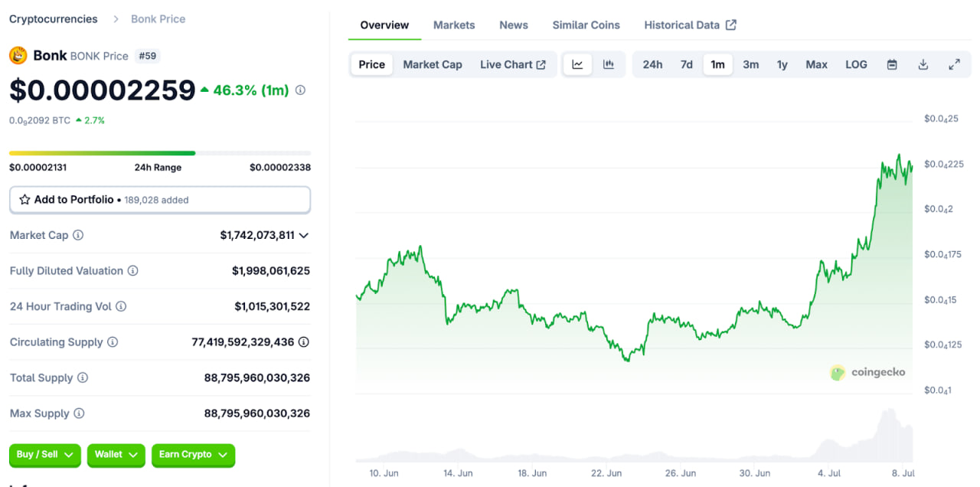Switch to candlestick chart icon
This screenshot has height=487, width=980.
pyautogui.click(x=609, y=65)
